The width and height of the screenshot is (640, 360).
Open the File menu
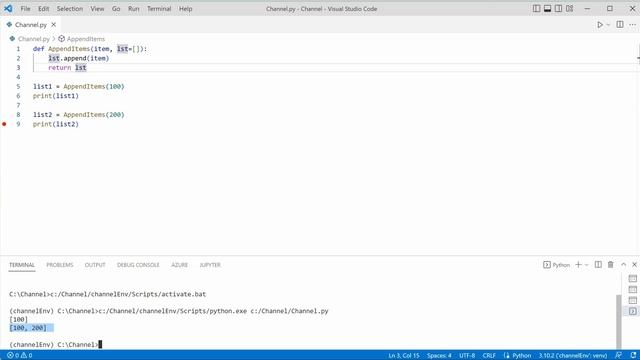point(25,9)
